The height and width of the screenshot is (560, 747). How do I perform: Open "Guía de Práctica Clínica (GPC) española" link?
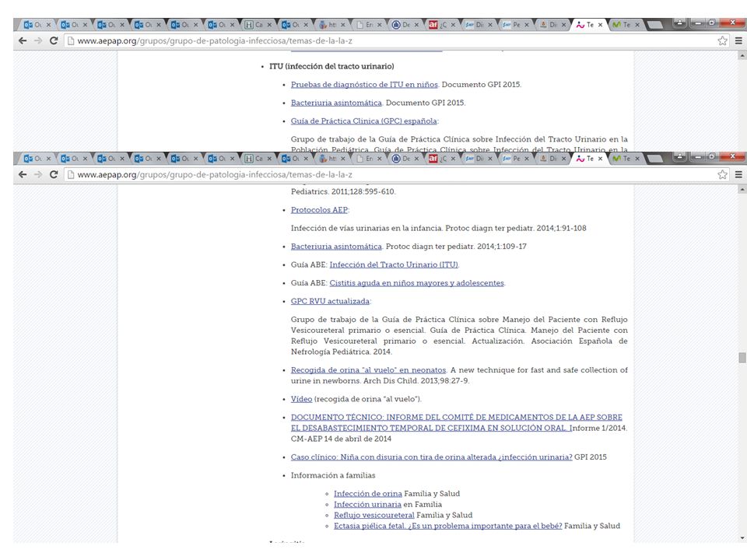(x=364, y=121)
